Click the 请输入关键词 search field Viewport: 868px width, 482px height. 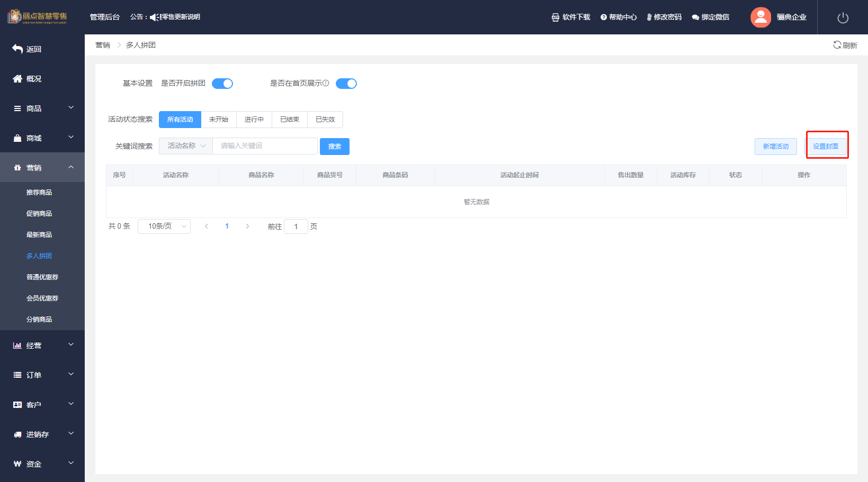click(265, 146)
